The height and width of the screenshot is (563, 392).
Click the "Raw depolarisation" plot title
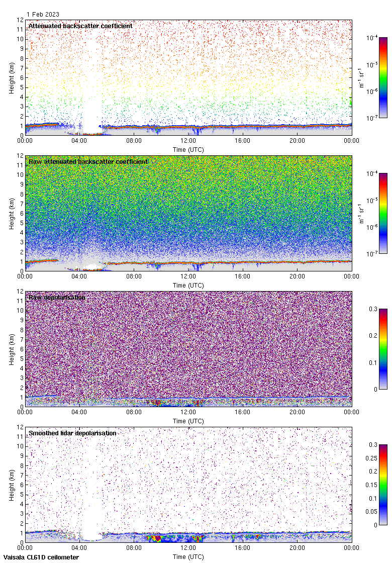[57, 297]
